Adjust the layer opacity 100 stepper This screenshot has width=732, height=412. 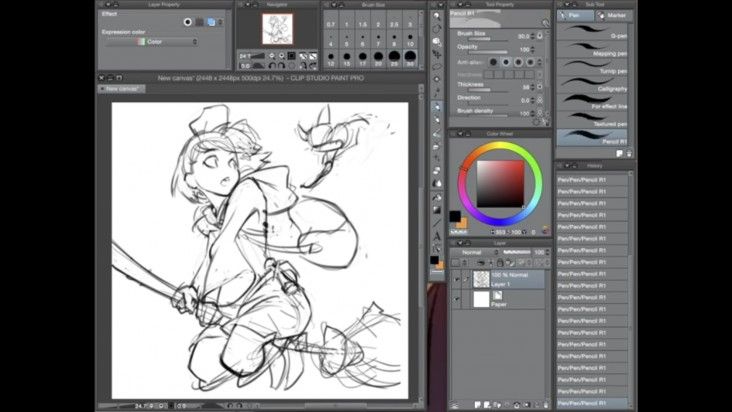pos(547,252)
